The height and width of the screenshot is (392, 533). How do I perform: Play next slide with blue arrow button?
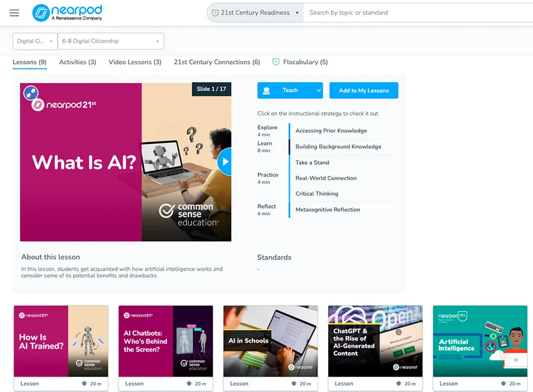[225, 162]
